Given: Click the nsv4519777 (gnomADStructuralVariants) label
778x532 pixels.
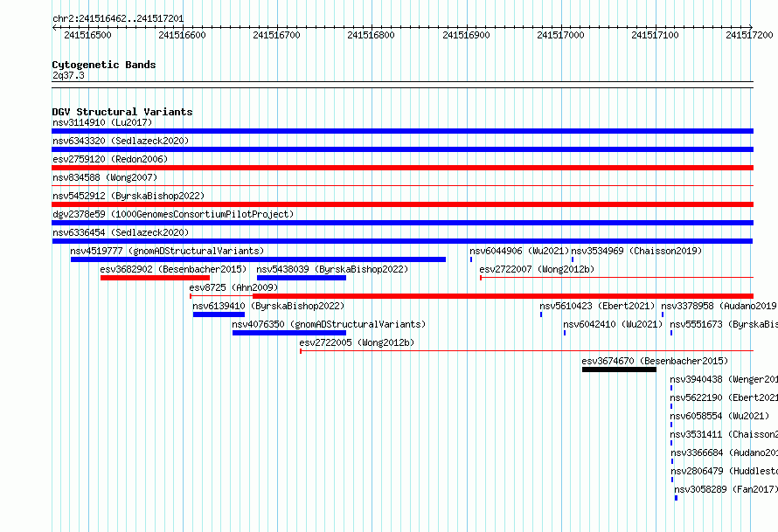Looking at the screenshot, I should click(x=167, y=251).
